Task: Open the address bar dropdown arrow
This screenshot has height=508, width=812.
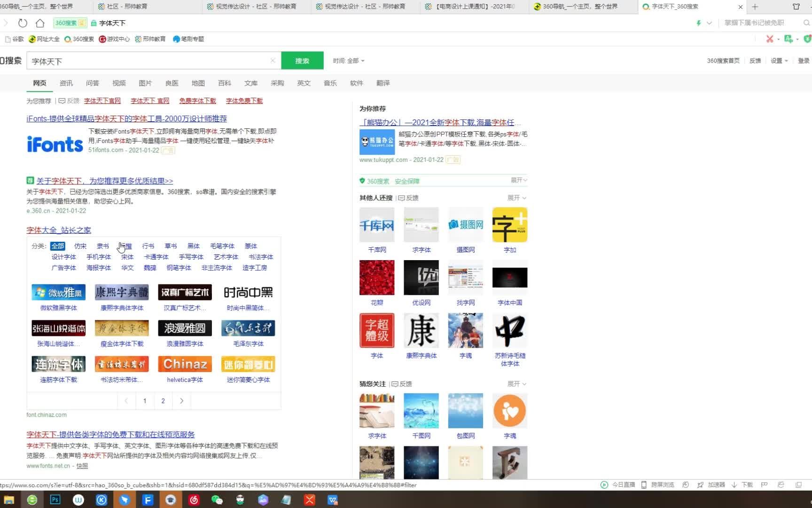Action: click(x=709, y=23)
